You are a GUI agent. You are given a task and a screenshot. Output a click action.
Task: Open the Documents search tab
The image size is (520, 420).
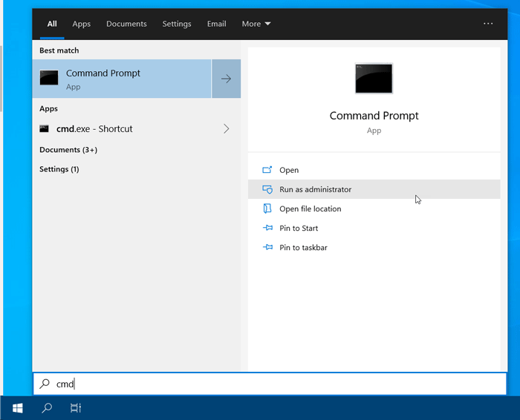[126, 24]
